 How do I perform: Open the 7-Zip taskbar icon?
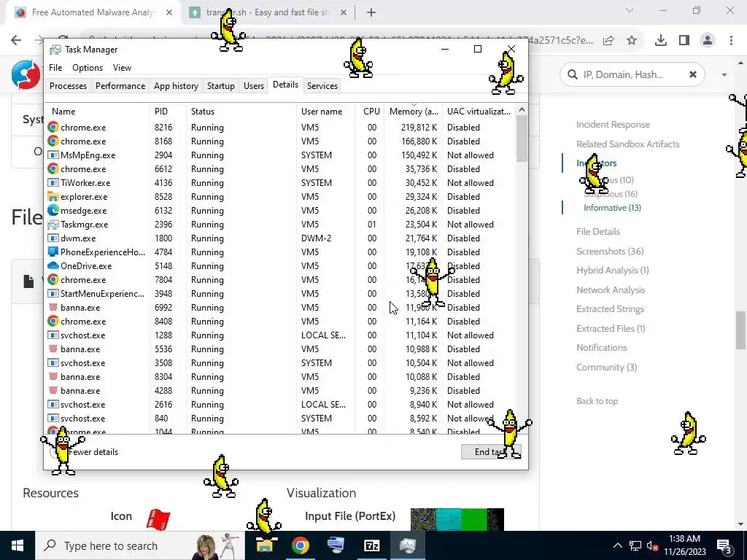(x=371, y=545)
